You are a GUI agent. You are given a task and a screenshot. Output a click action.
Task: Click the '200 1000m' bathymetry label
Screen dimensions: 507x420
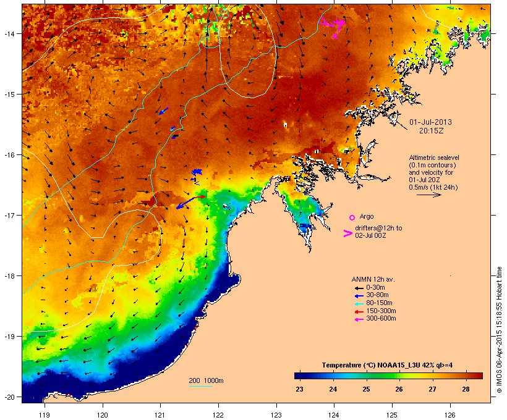(206, 380)
